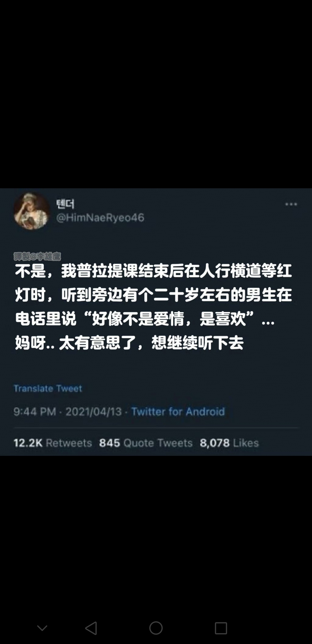Screen dimensions: 312x644
Task: Tap the down-chevron hide navigation icon
Action: pos(42,628)
